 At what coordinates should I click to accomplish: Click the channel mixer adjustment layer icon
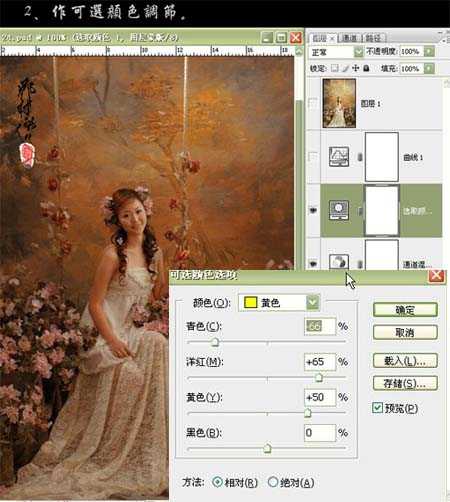339,262
